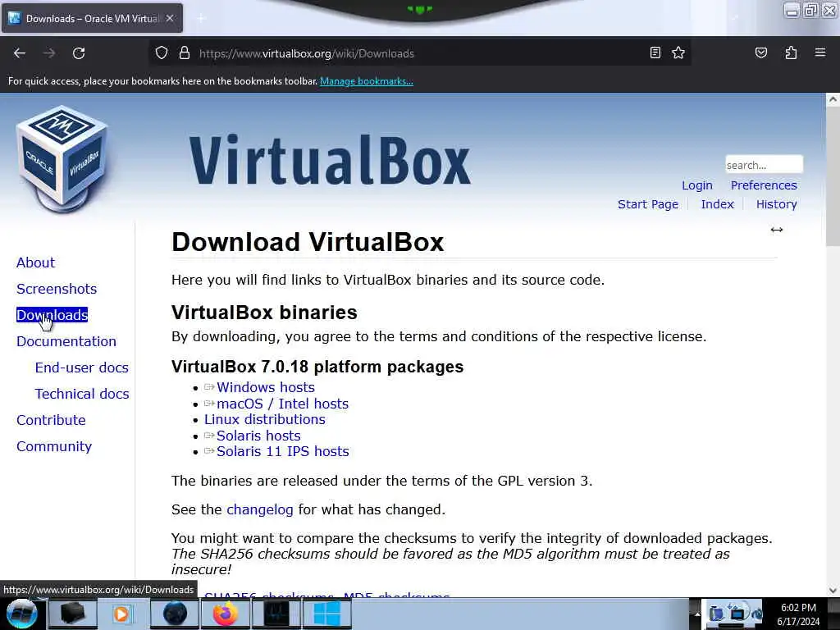Image resolution: width=840 pixels, height=630 pixels.
Task: Click the VirtualBox cube logo
Action: point(62,159)
